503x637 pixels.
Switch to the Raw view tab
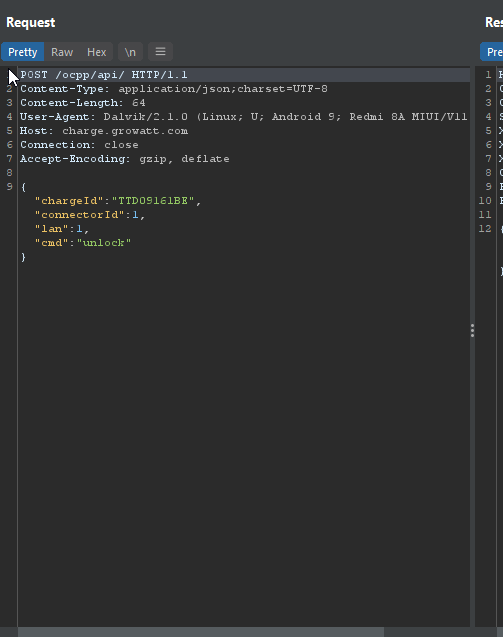click(62, 52)
